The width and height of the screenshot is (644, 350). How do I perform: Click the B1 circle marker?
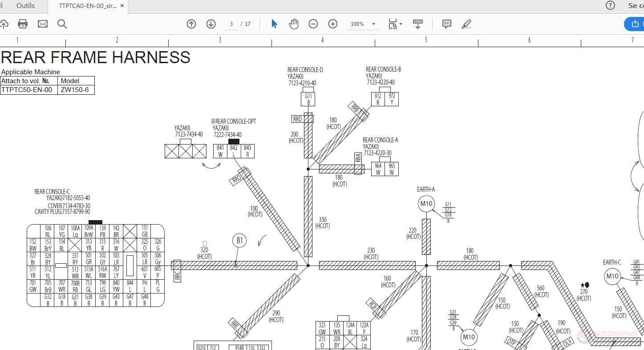pos(239,241)
